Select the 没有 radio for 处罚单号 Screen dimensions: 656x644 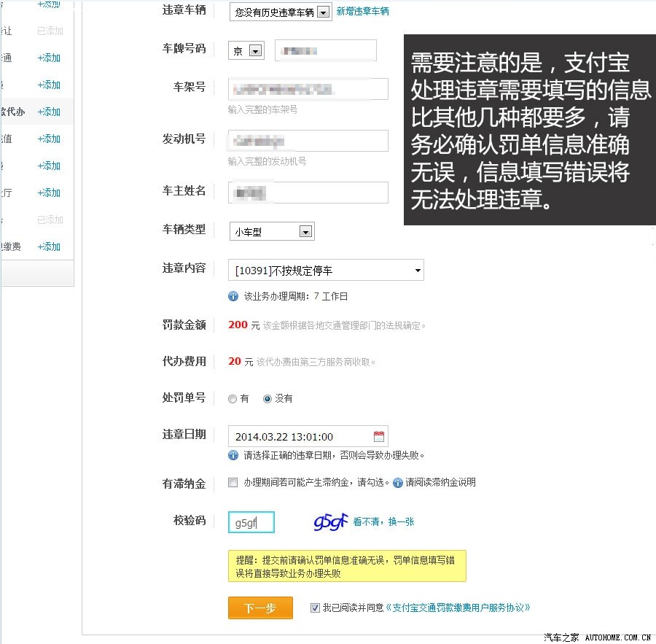point(268,399)
